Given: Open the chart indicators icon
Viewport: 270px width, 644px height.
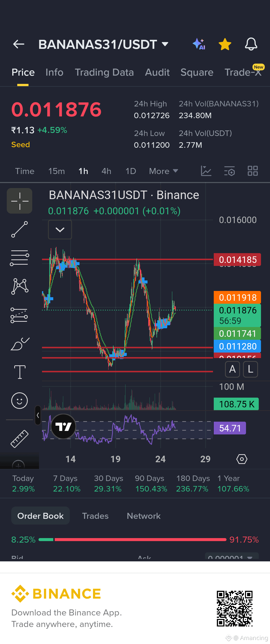Looking at the screenshot, I should [x=206, y=171].
